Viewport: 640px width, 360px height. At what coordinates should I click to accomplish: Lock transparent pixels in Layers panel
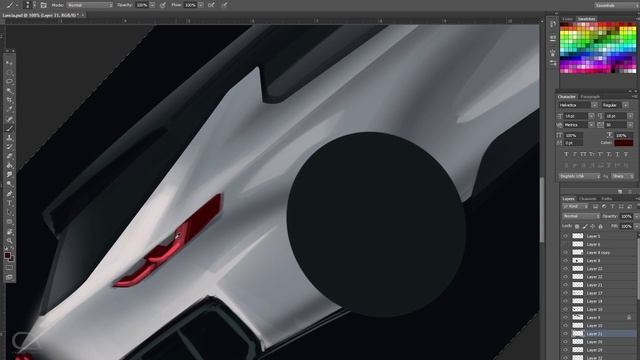click(577, 226)
